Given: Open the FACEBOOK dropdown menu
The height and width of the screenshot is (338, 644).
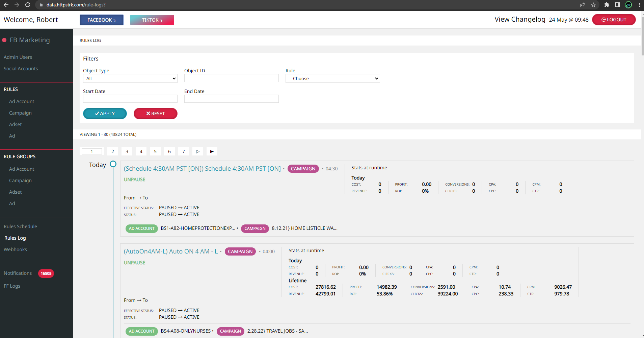Looking at the screenshot, I should tap(102, 20).
